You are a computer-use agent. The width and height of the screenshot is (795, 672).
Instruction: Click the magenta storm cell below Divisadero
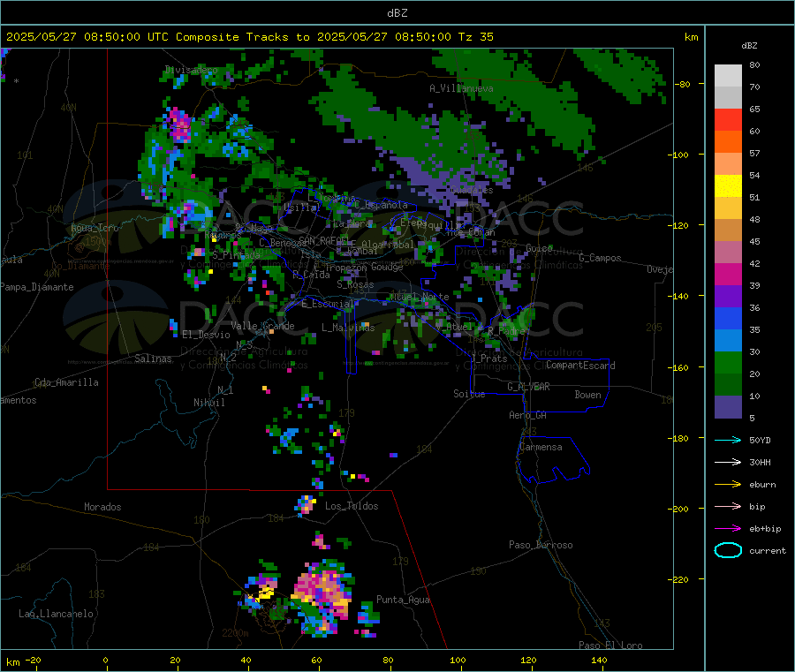point(179,123)
